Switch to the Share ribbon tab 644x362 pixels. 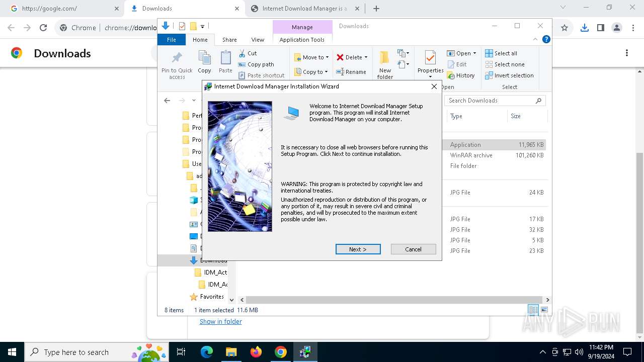click(229, 40)
